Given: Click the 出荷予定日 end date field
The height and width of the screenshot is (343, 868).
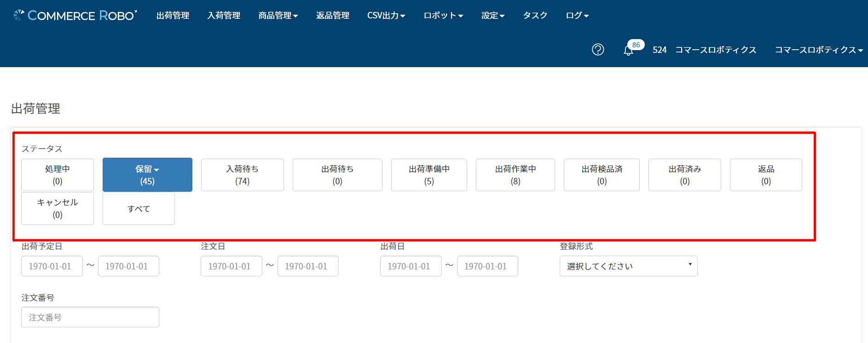Looking at the screenshot, I should pos(128,266).
